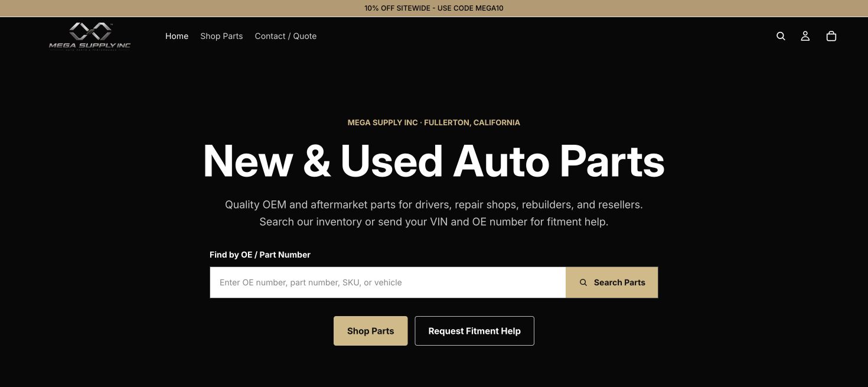The image size is (868, 387).
Task: Open the Contact / Quote menu item
Action: click(x=286, y=36)
